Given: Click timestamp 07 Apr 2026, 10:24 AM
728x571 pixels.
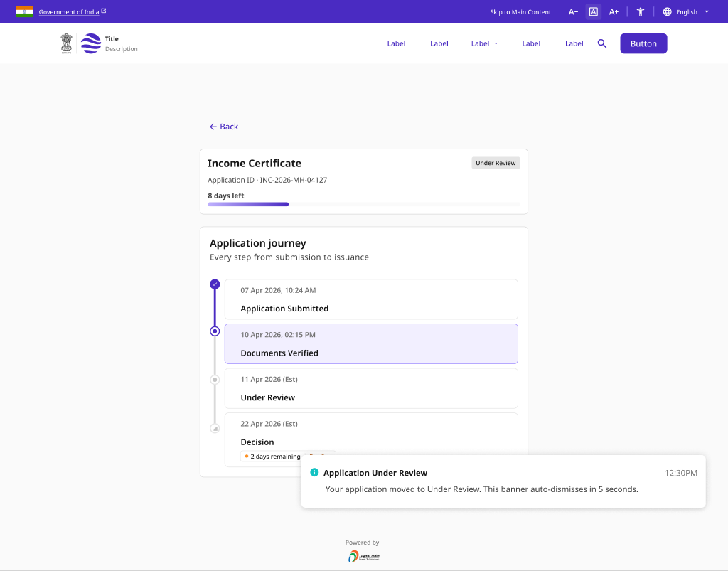Looking at the screenshot, I should pyautogui.click(x=278, y=291).
